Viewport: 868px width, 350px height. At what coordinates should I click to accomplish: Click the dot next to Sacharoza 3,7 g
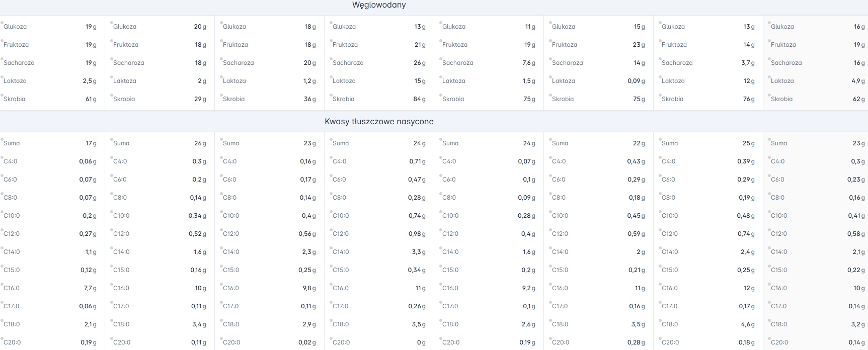[x=660, y=59]
